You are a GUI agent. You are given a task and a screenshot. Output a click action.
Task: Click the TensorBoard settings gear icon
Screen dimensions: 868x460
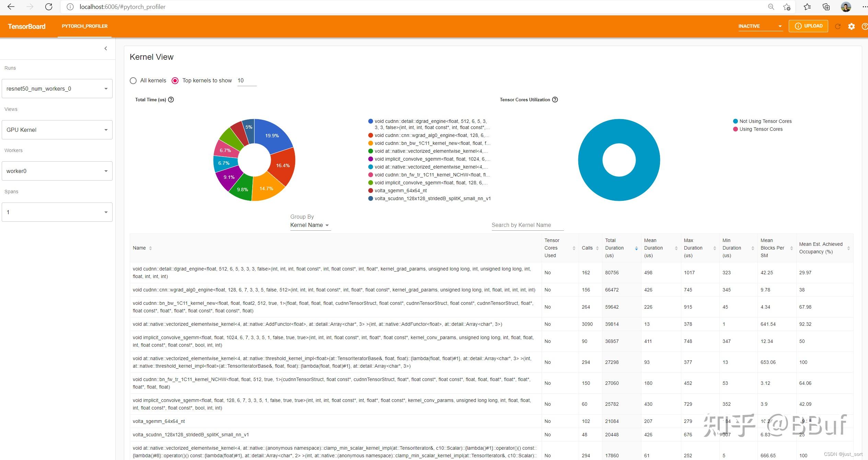(851, 26)
